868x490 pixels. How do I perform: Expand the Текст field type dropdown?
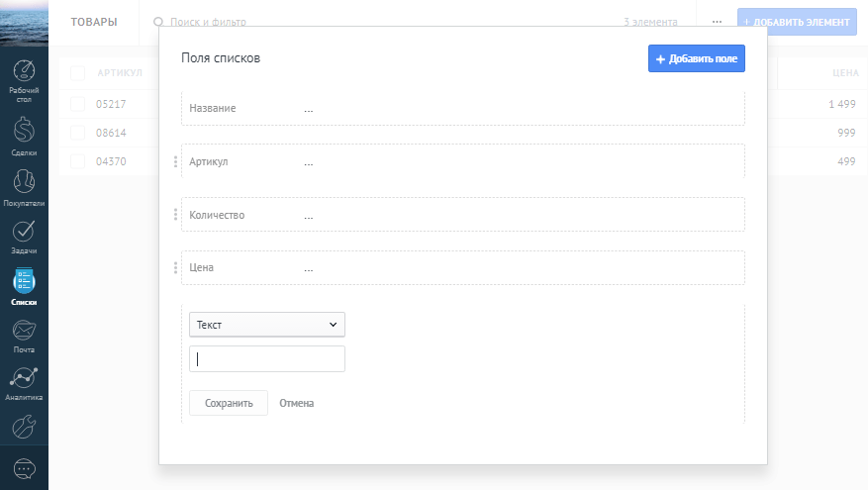pyautogui.click(x=266, y=325)
